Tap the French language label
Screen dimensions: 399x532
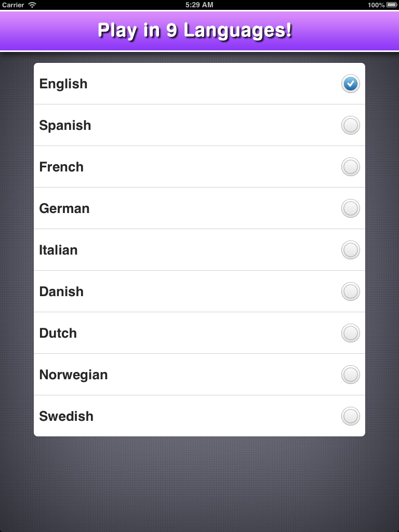point(61,167)
